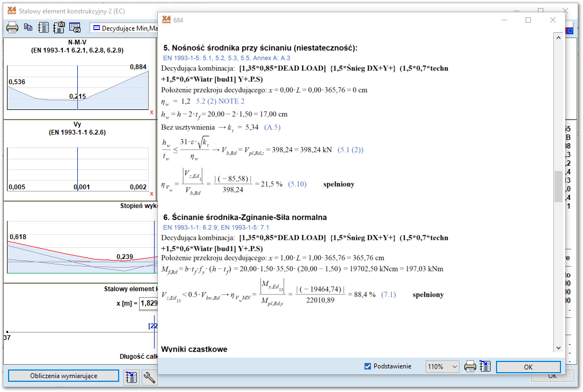Maximize the 684 report window

528,20
